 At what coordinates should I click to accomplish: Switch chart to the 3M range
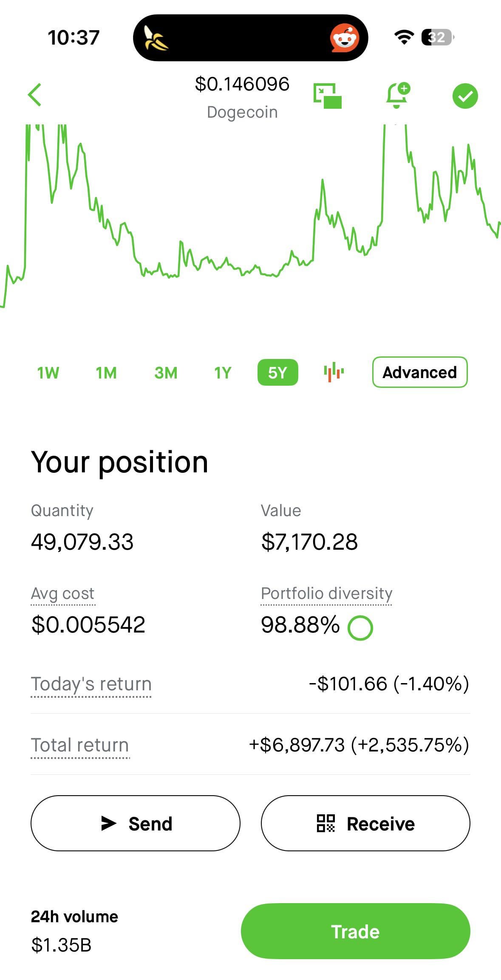[x=166, y=373]
